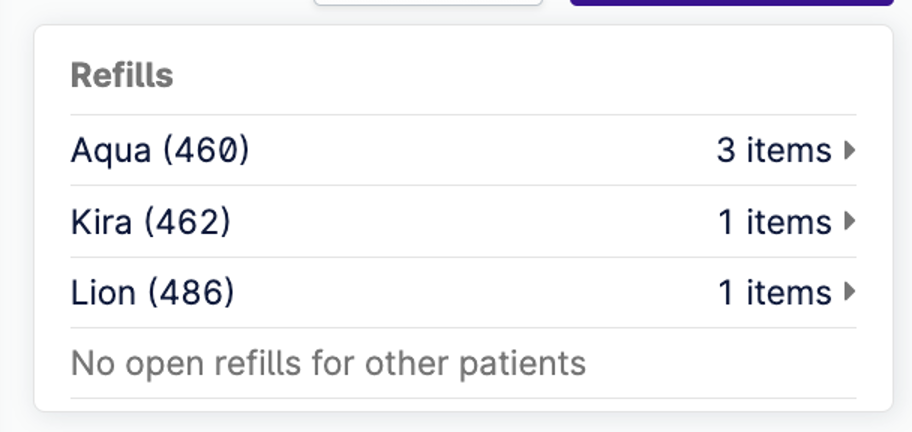Expand the Lion refills disclosure arrow
Screen dimensions: 912x432
[849, 292]
